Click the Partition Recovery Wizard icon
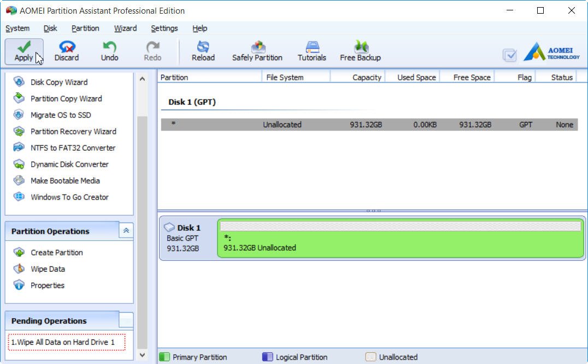 click(19, 131)
